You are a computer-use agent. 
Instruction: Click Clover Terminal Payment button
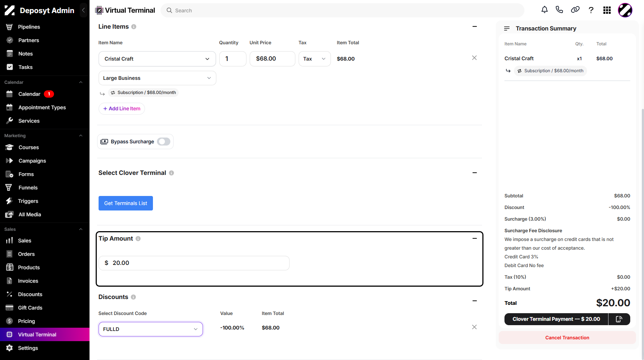click(x=556, y=319)
